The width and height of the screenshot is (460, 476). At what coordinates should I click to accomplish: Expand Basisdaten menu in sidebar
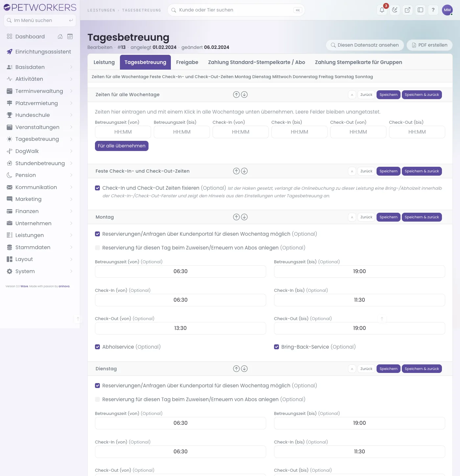[x=39, y=67]
